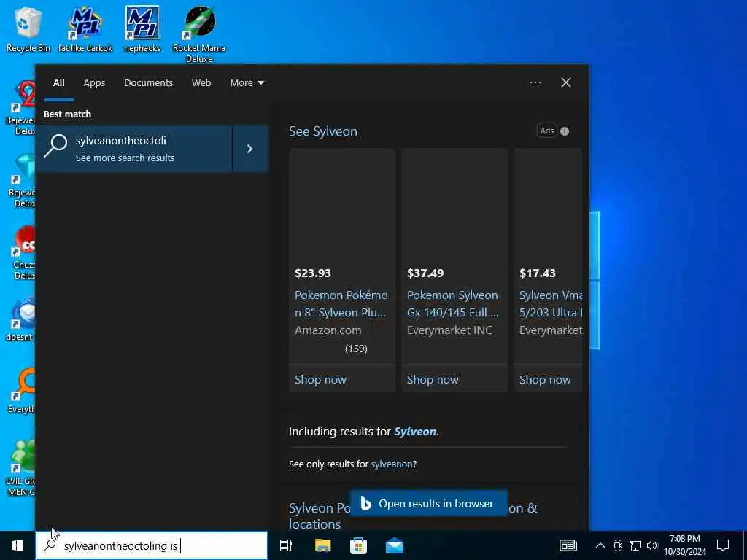
Task: Open the notification Action Center icon
Action: [723, 545]
